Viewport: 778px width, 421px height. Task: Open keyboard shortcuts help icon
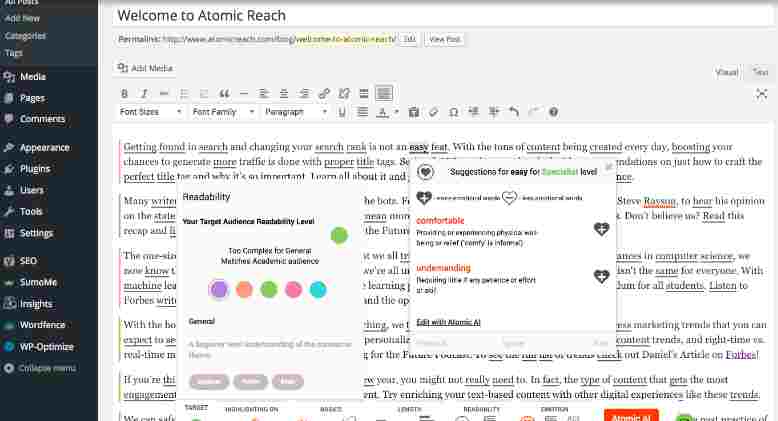(554, 112)
